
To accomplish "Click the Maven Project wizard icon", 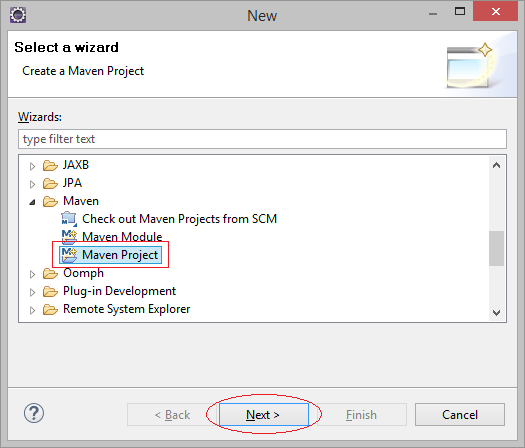I will 69,255.
